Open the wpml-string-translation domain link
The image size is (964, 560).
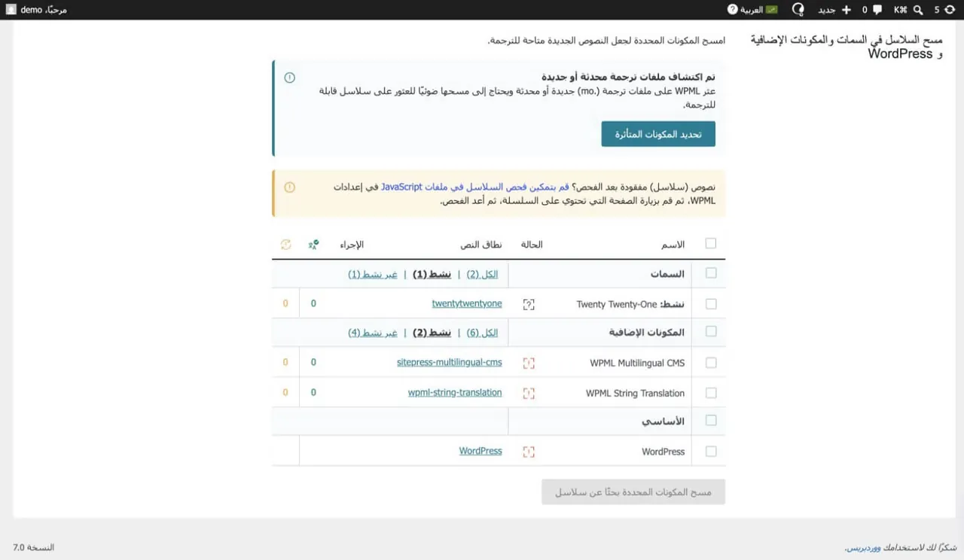click(455, 392)
